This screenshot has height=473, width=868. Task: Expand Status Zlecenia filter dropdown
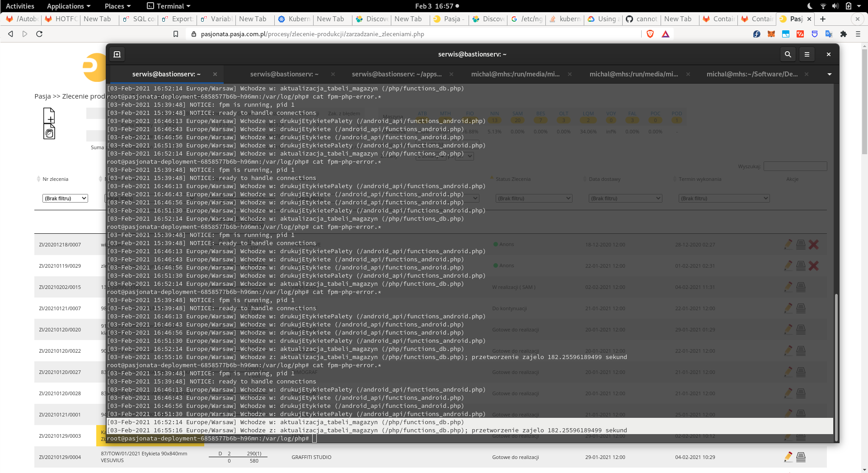click(534, 199)
